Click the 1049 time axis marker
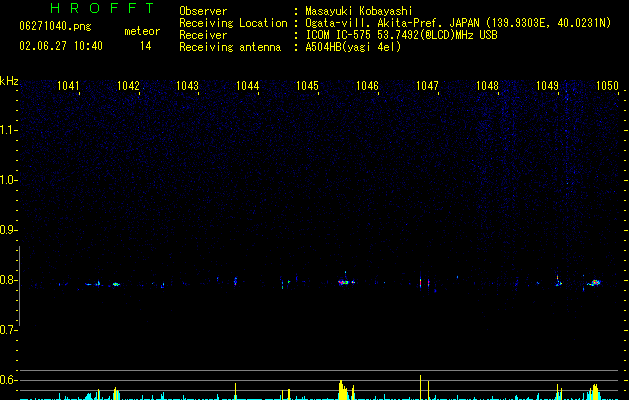 pyautogui.click(x=547, y=85)
